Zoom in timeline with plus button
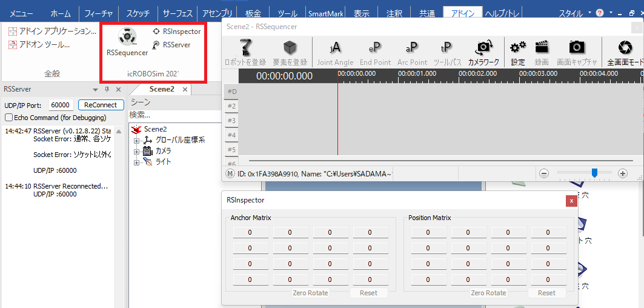644x308 pixels. [x=623, y=173]
